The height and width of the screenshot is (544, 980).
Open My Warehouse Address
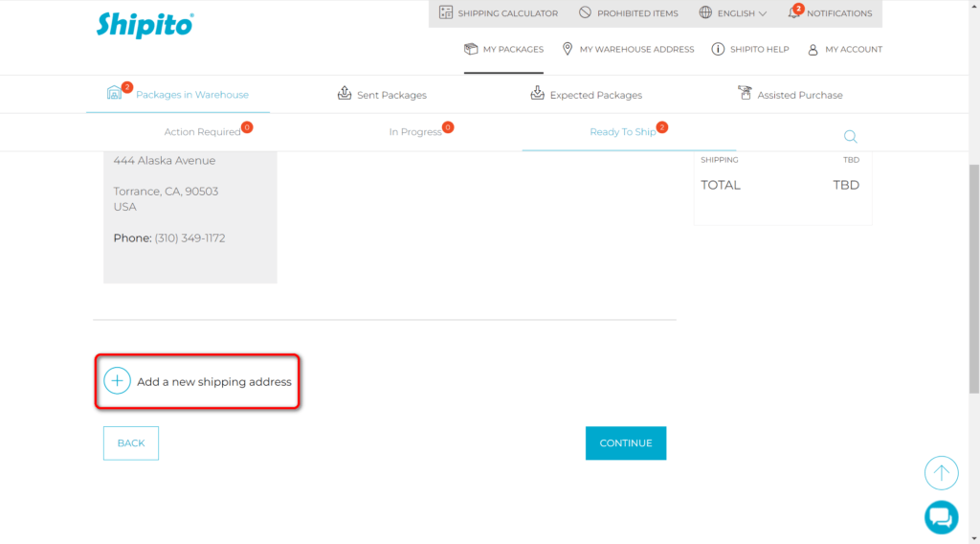pos(636,50)
